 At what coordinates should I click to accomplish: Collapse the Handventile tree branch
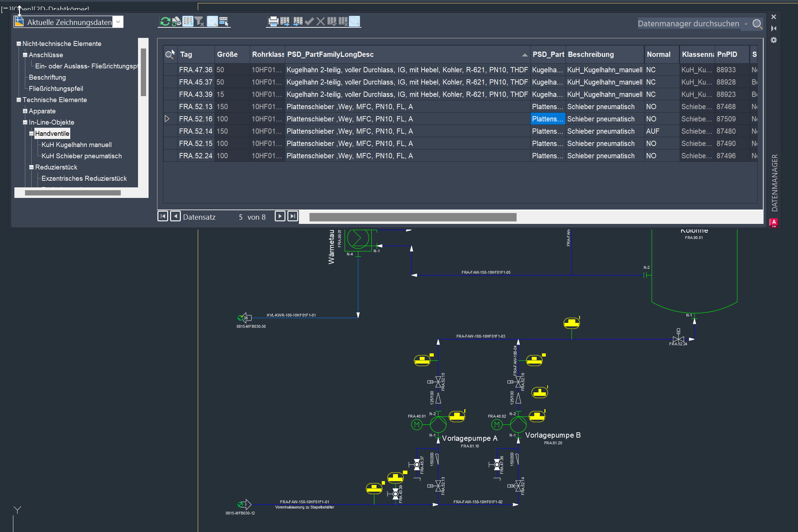(x=31, y=133)
